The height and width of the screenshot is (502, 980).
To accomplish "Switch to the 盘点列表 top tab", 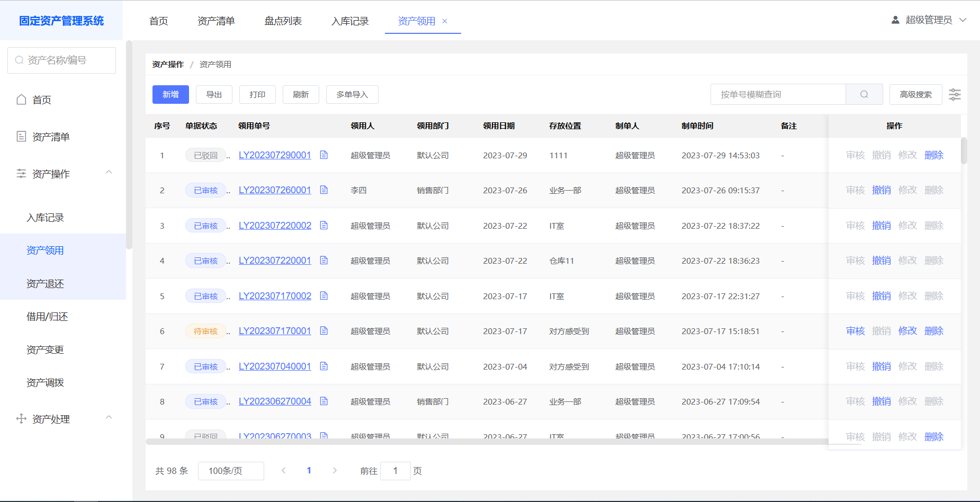I will [283, 21].
